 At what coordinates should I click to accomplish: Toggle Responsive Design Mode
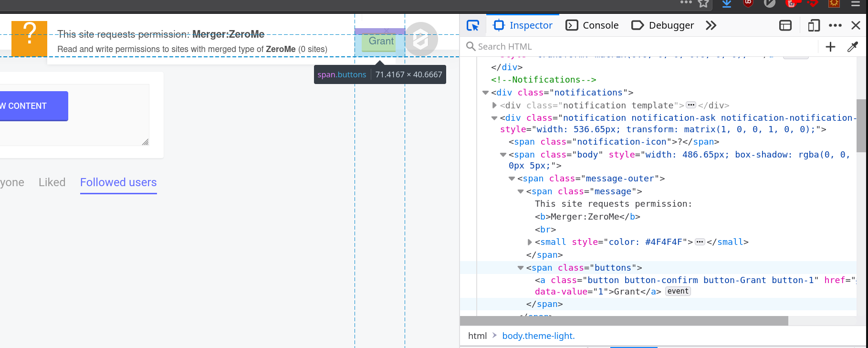tap(814, 25)
